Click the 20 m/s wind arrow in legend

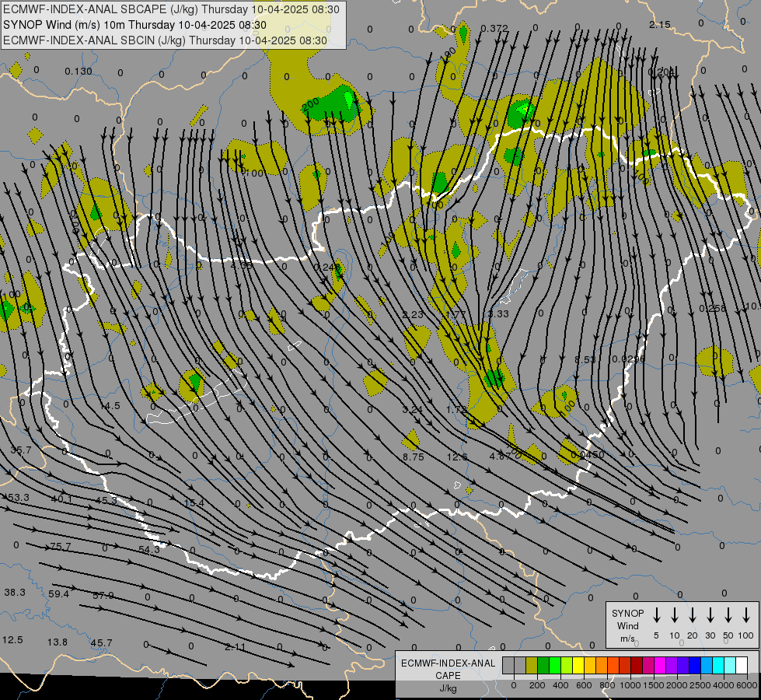(693, 615)
